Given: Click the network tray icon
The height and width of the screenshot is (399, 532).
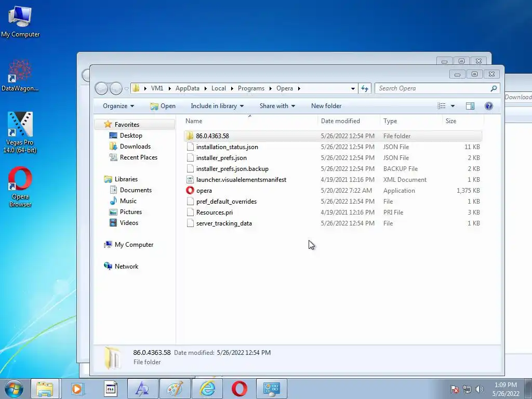Looking at the screenshot, I should pos(467,389).
